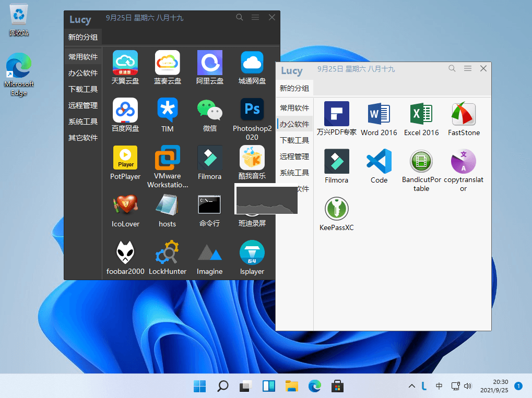The image size is (532, 398).
Task: Open hamburger menu in the dark Lucy window
Action: click(255, 17)
